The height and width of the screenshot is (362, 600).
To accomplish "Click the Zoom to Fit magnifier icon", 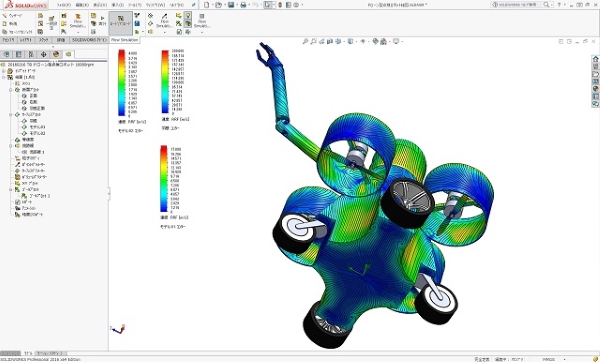I will tap(305, 41).
